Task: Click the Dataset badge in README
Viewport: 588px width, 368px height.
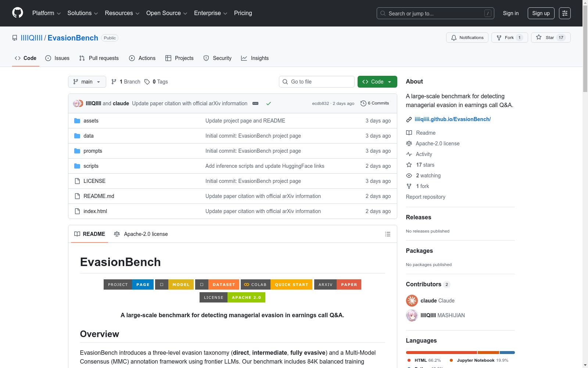Action: click(x=217, y=284)
